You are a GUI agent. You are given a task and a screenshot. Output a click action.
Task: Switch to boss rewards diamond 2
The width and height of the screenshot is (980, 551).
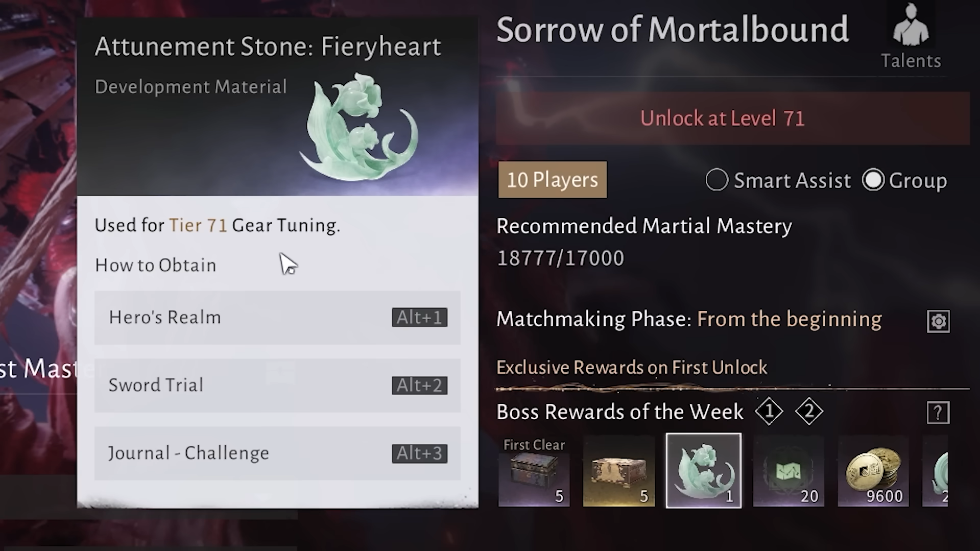coord(809,411)
